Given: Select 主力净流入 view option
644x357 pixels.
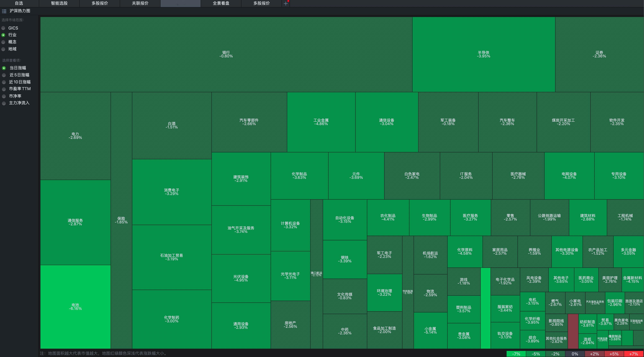Looking at the screenshot, I should [4, 103].
